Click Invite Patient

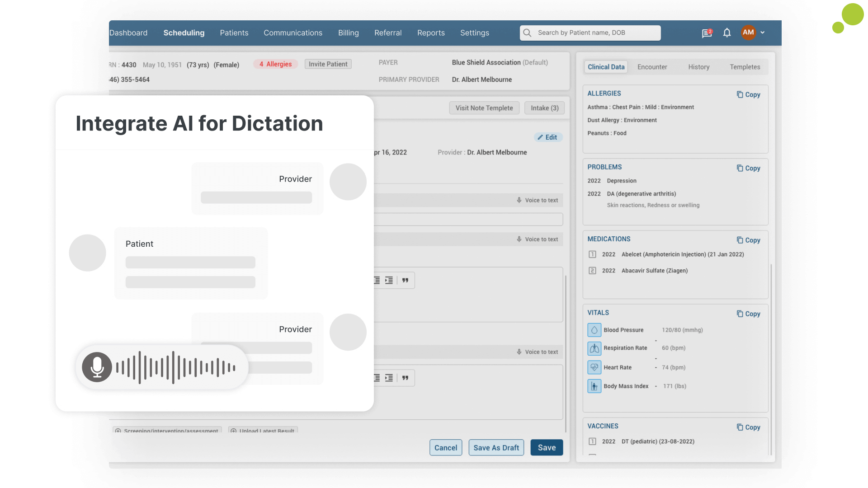[328, 64]
